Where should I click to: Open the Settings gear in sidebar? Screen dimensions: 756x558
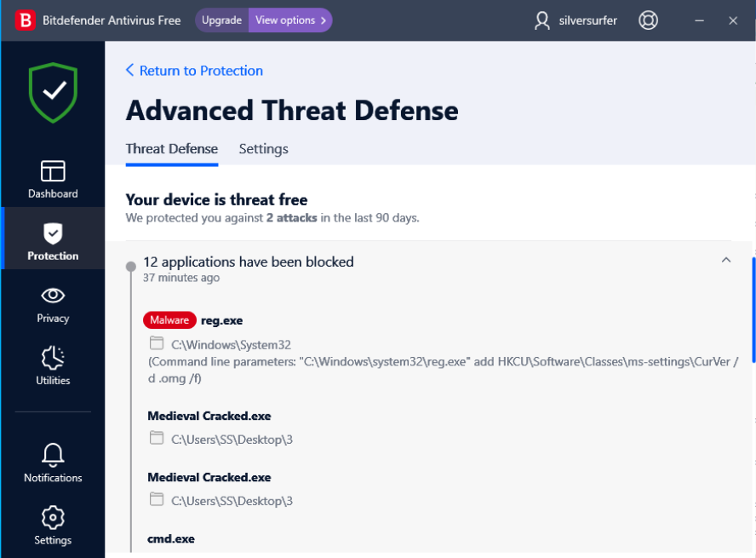53,526
